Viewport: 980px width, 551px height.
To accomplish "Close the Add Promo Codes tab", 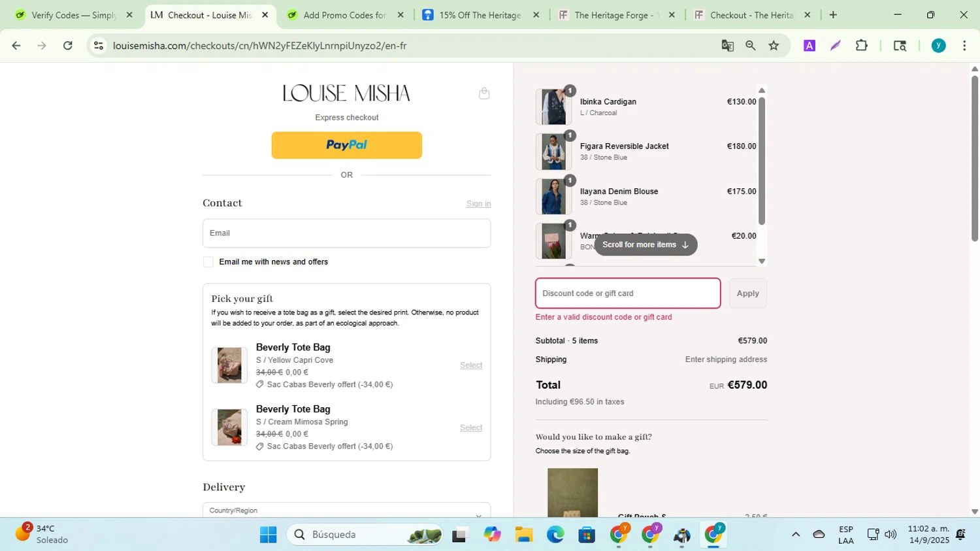I will click(401, 15).
